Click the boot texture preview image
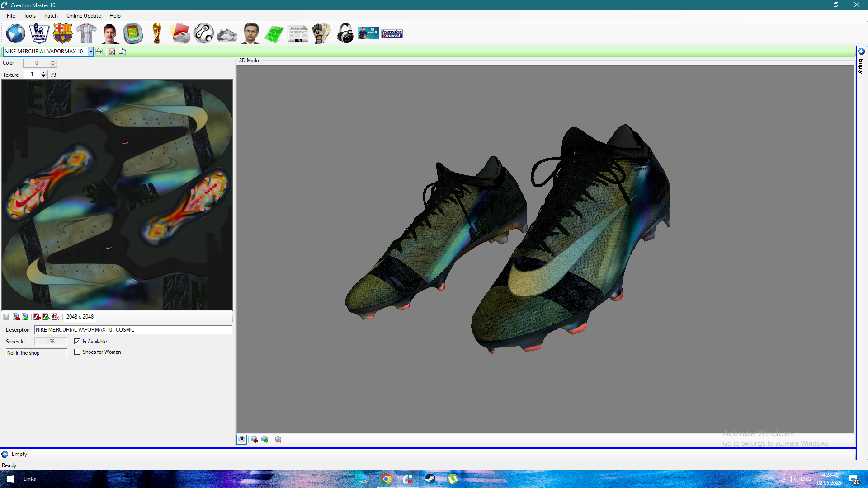The image size is (868, 488). point(117,195)
